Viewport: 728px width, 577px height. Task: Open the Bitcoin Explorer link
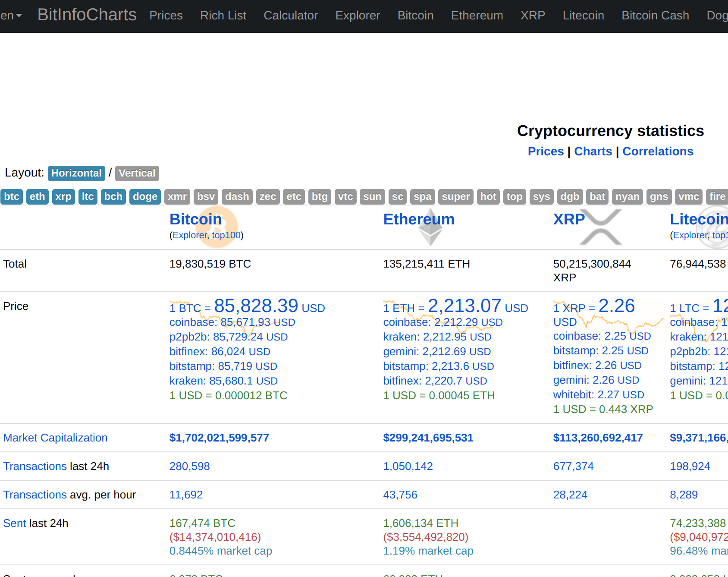coord(190,235)
